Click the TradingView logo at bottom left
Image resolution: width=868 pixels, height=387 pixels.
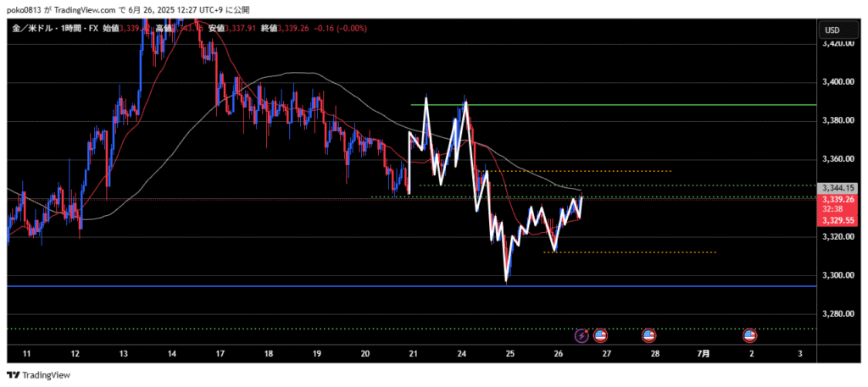click(x=40, y=375)
